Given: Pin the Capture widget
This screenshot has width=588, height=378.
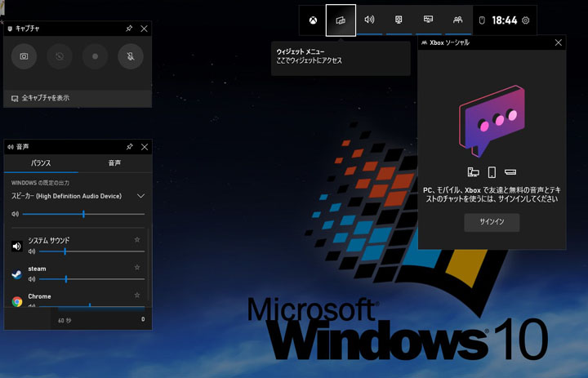Looking at the screenshot, I should pyautogui.click(x=129, y=29).
